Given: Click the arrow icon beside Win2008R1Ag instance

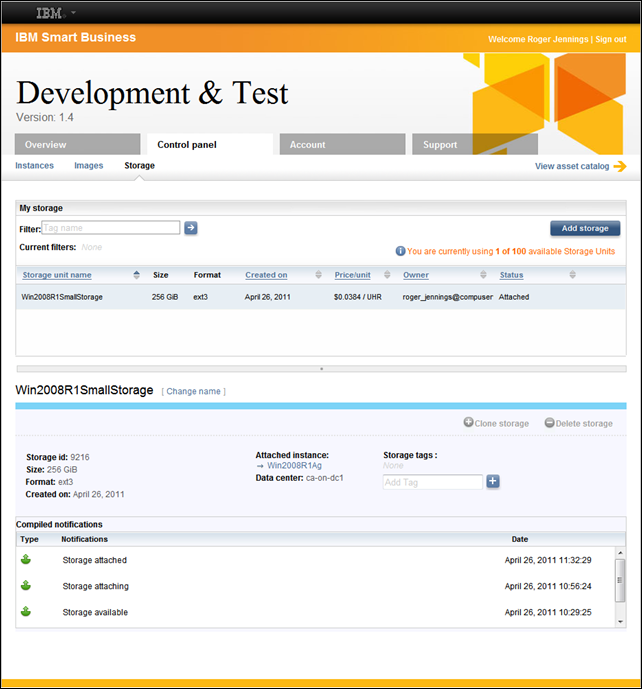Looking at the screenshot, I should pos(260,466).
